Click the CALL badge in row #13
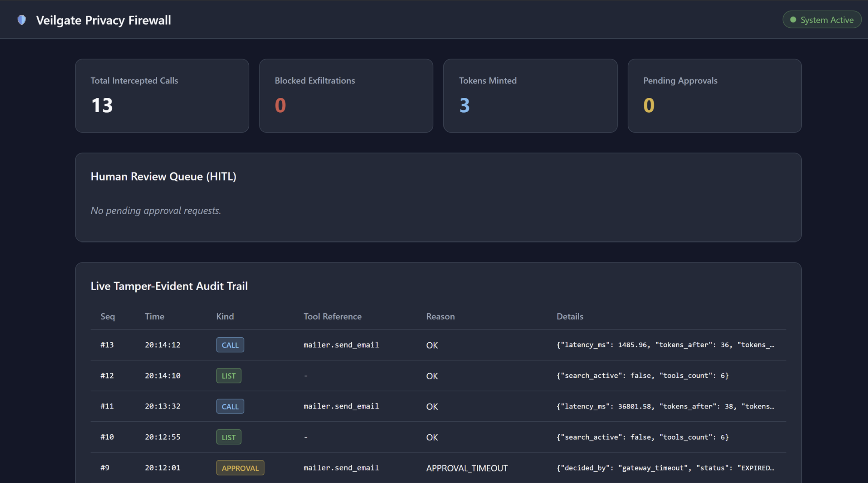This screenshot has height=483, width=868. point(230,345)
